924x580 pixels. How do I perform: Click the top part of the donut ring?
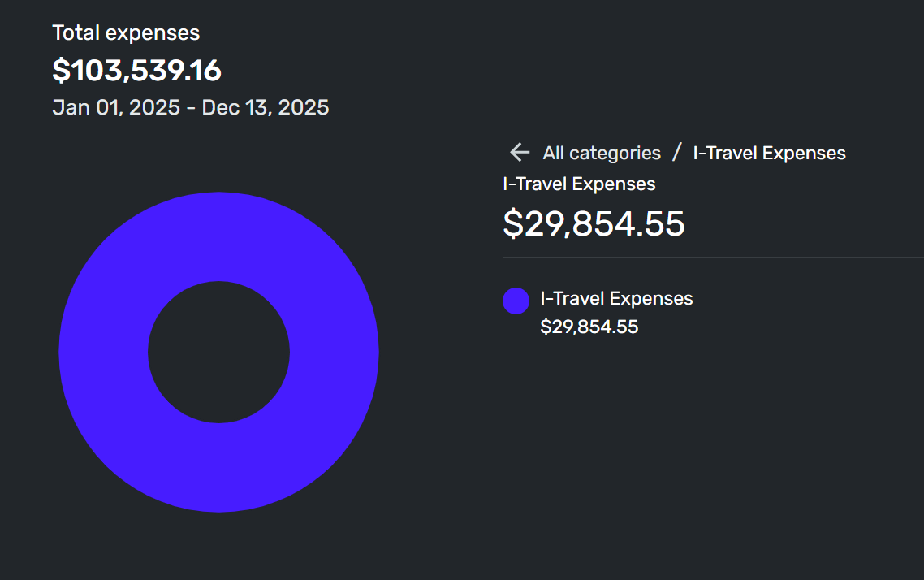218,236
